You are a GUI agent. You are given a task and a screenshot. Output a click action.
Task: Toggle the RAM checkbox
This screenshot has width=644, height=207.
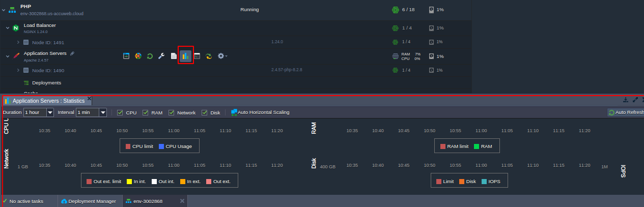click(146, 112)
